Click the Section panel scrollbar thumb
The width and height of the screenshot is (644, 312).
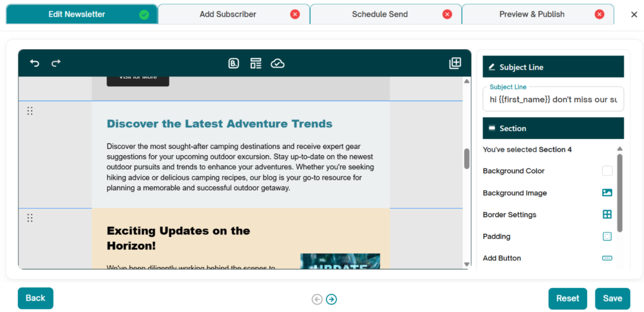620,193
